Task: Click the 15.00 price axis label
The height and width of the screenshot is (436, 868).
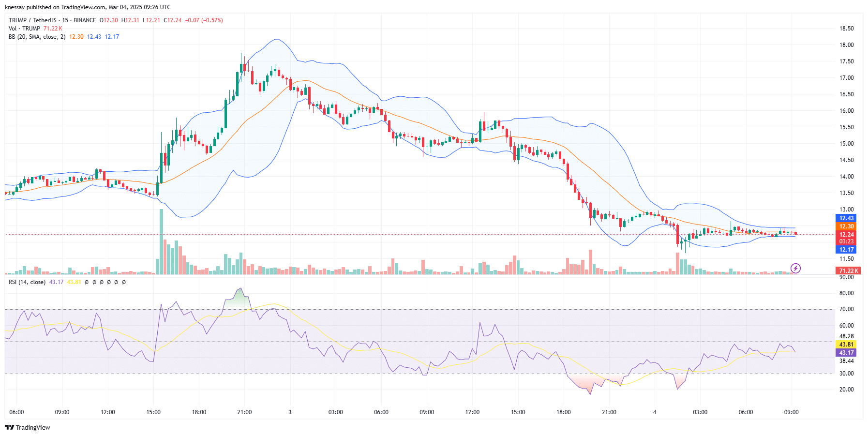Action: pos(846,144)
